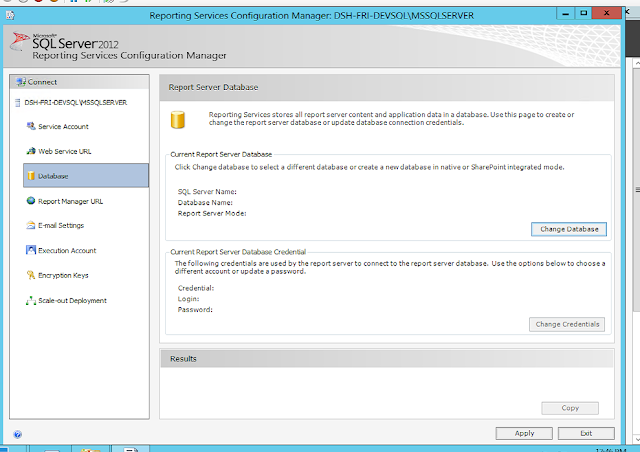Image resolution: width=640 pixels, height=452 pixels.
Task: Click the blue help icon at bottom left
Action: 18,434
